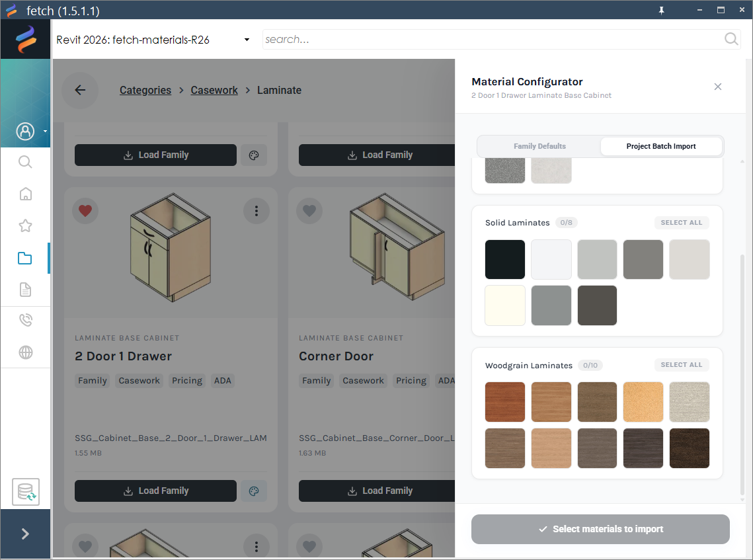Select the dark charcoal solid laminate swatch
Image resolution: width=753 pixels, height=560 pixels.
[597, 305]
